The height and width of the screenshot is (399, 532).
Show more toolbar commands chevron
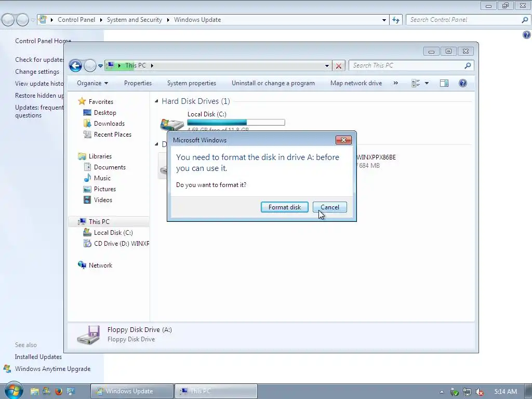click(395, 83)
